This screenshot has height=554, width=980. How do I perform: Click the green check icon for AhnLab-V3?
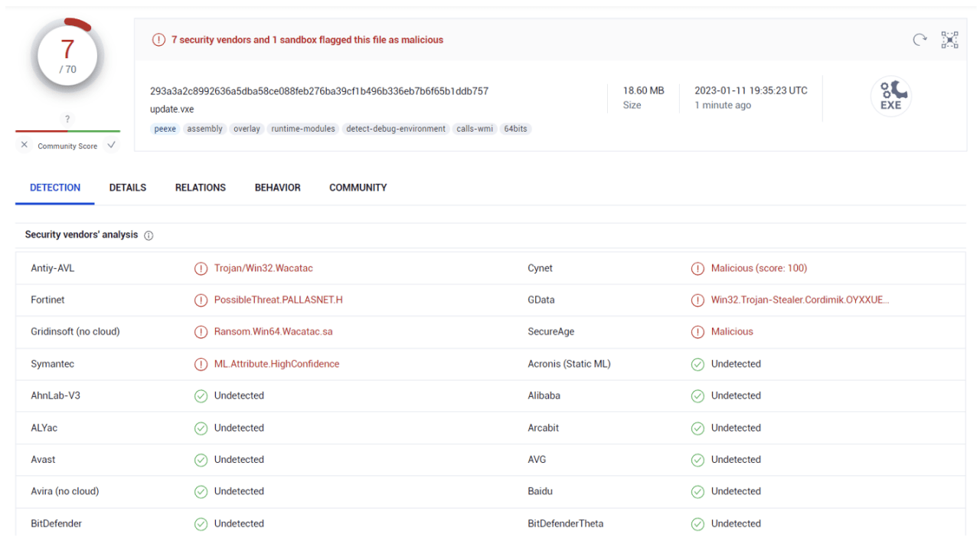[201, 396]
